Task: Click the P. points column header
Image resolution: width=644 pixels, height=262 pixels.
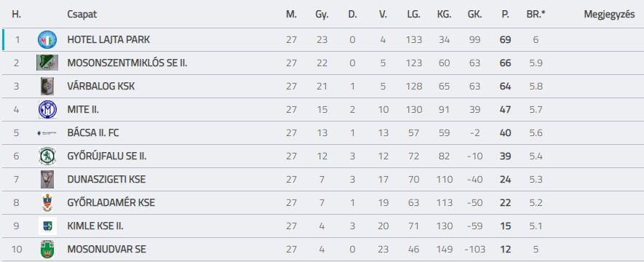Action: [505, 15]
